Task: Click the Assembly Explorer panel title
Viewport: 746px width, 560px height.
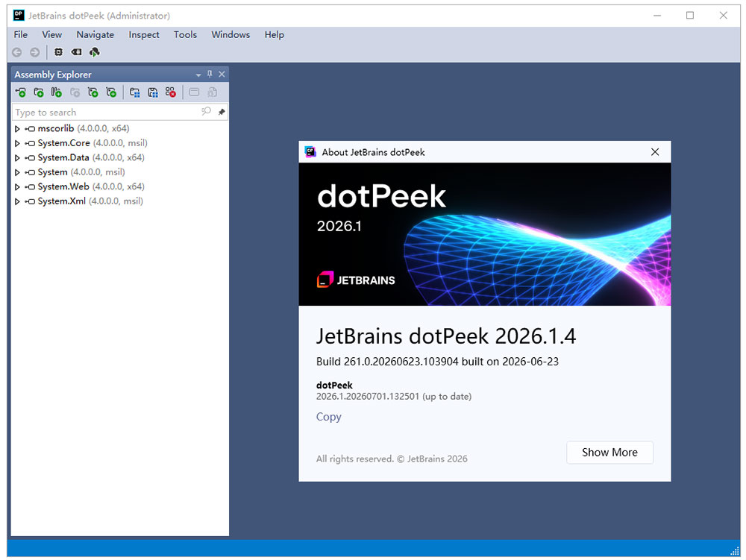Action: coord(53,75)
